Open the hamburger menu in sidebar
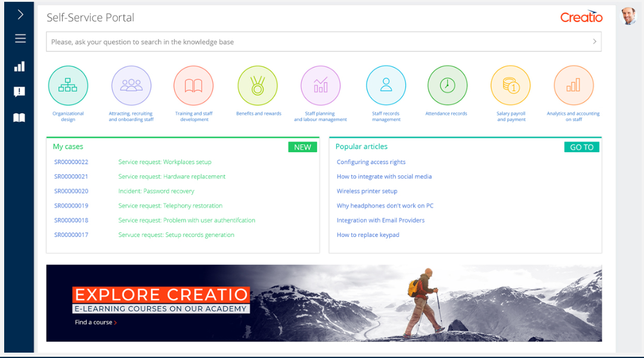The width and height of the screenshot is (644, 358). [20, 39]
